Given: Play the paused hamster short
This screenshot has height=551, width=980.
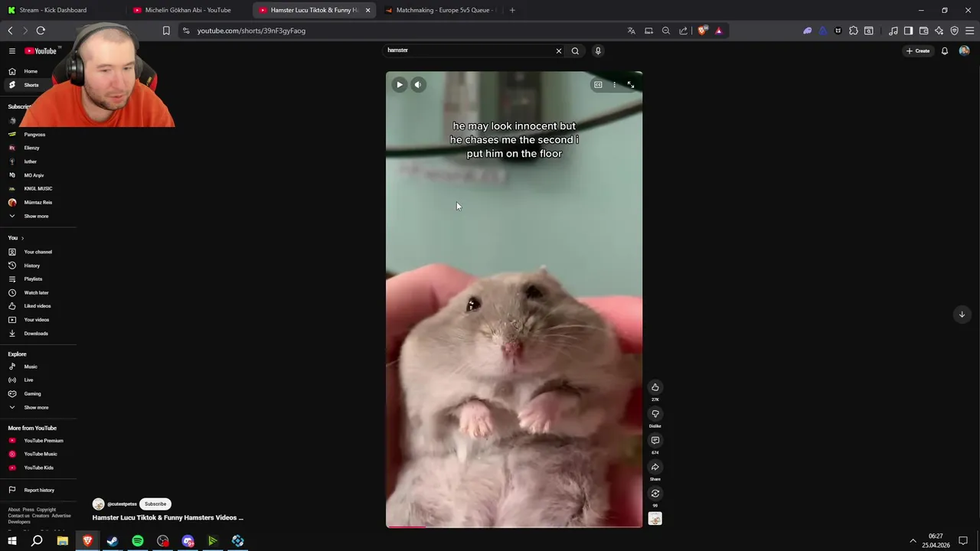Looking at the screenshot, I should pyautogui.click(x=399, y=85).
